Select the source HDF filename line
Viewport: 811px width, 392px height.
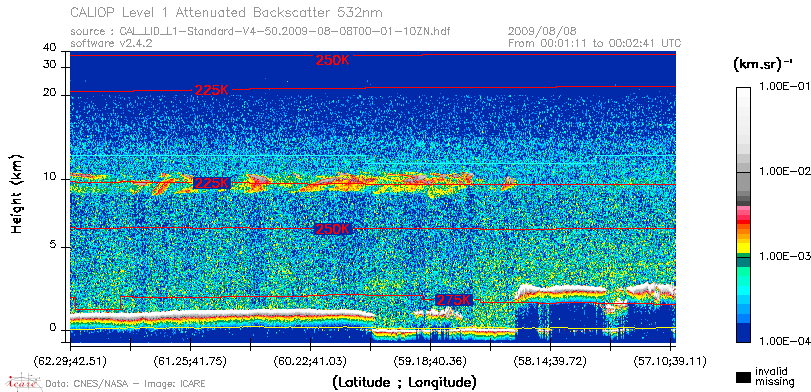click(260, 32)
